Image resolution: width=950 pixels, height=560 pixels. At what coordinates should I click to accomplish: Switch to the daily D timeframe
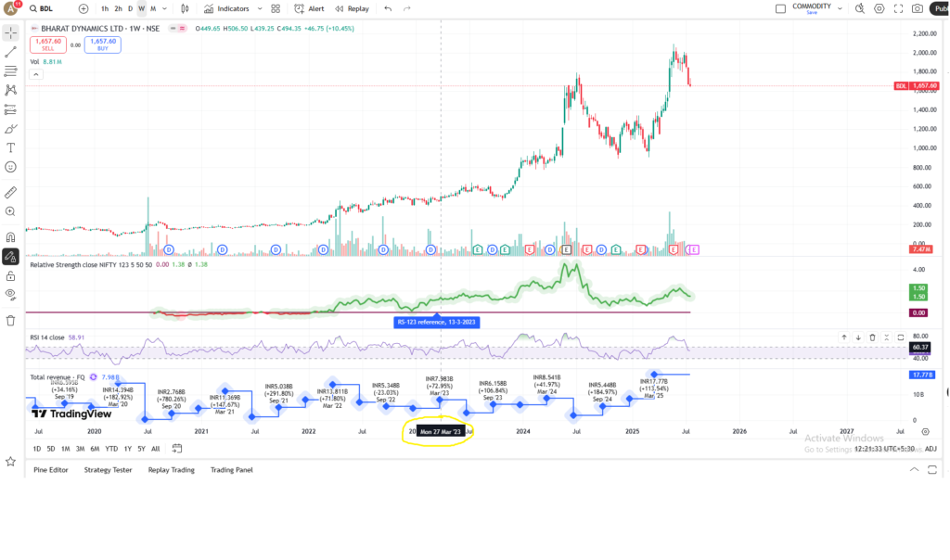[x=130, y=8]
